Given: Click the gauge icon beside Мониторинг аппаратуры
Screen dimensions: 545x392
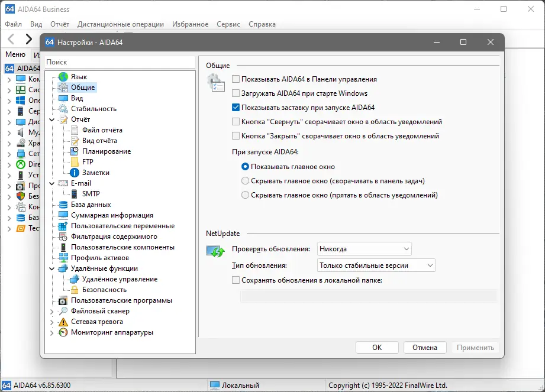Looking at the screenshot, I should point(63,333).
